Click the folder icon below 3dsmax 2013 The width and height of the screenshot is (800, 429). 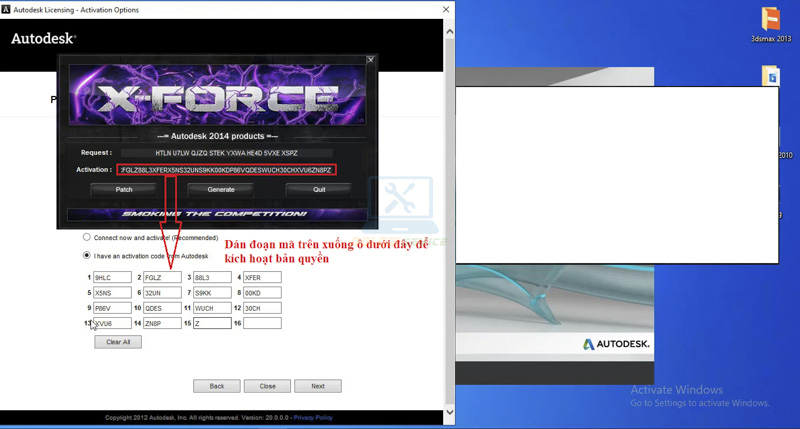tap(771, 77)
